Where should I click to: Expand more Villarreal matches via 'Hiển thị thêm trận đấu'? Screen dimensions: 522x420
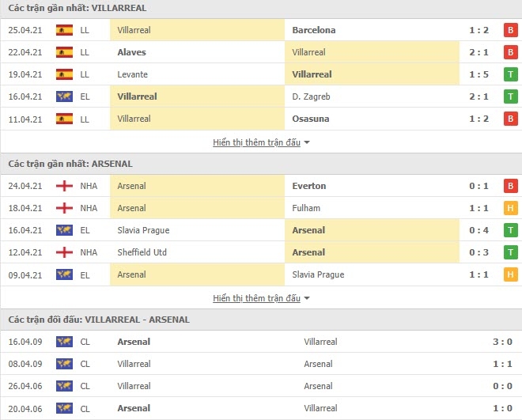pos(257,142)
